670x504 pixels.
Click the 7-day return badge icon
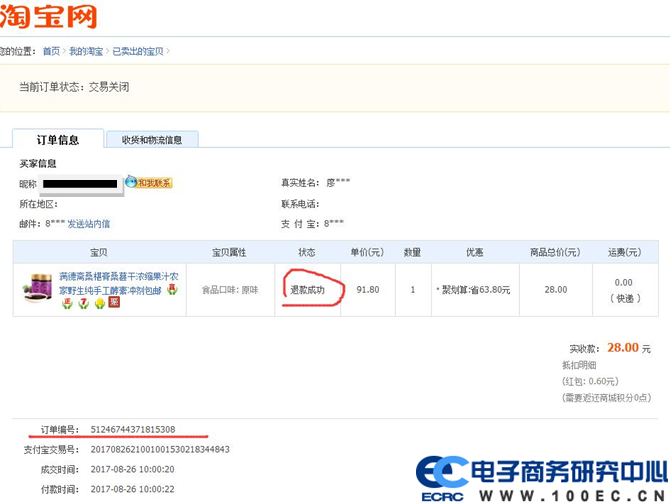coord(84,303)
